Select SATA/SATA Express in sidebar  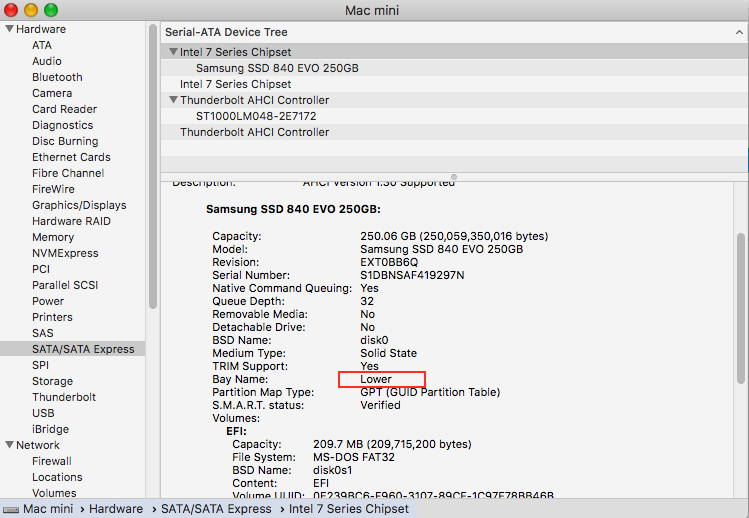[73, 349]
